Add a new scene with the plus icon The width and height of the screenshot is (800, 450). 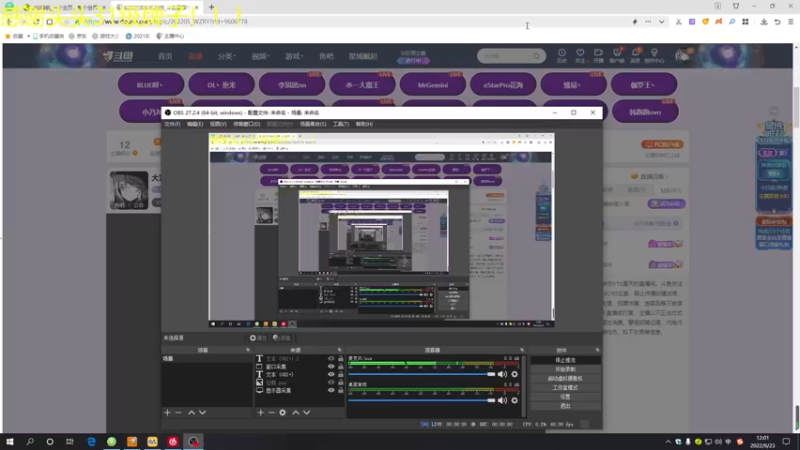(x=167, y=412)
